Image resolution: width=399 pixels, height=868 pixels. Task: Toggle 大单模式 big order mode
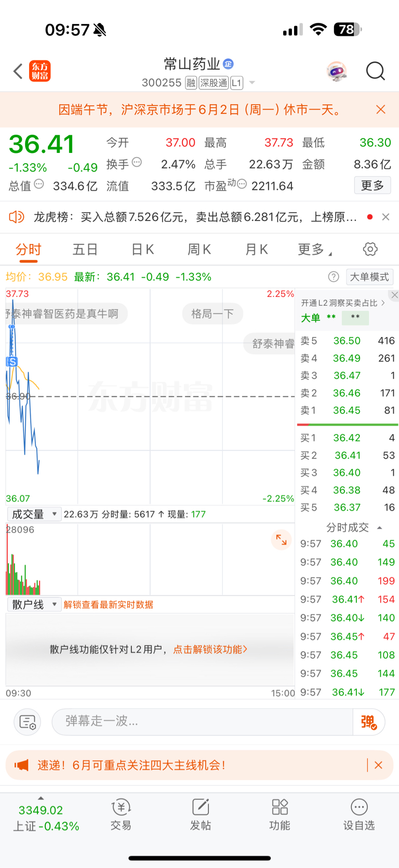pos(369,277)
